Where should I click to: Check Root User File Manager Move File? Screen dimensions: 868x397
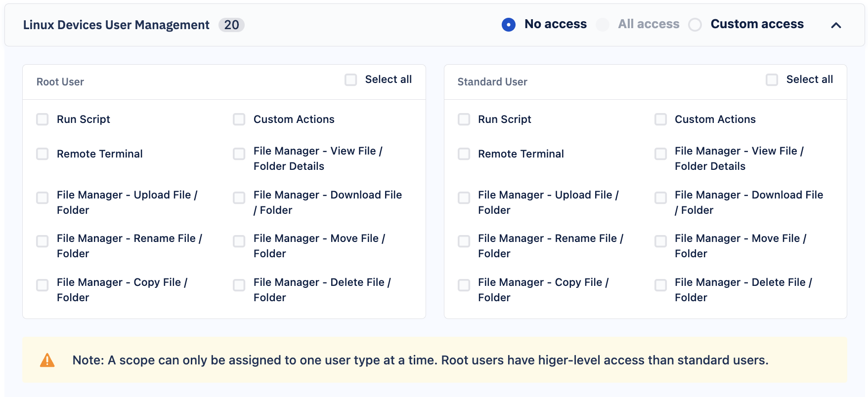pos(239,241)
